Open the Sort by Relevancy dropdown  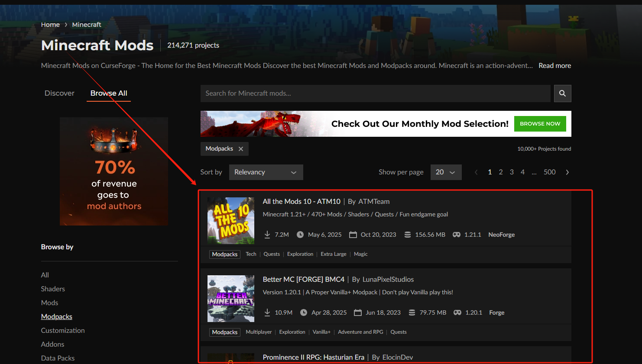click(266, 172)
